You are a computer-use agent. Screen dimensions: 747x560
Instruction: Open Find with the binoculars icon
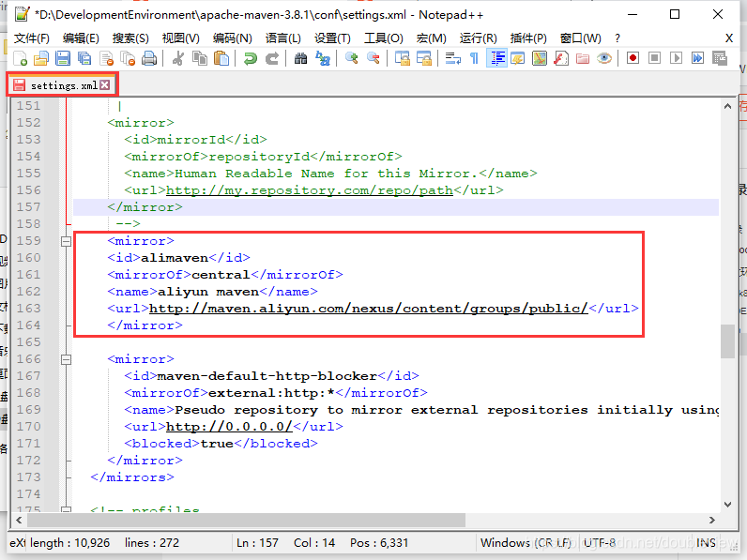click(x=300, y=58)
